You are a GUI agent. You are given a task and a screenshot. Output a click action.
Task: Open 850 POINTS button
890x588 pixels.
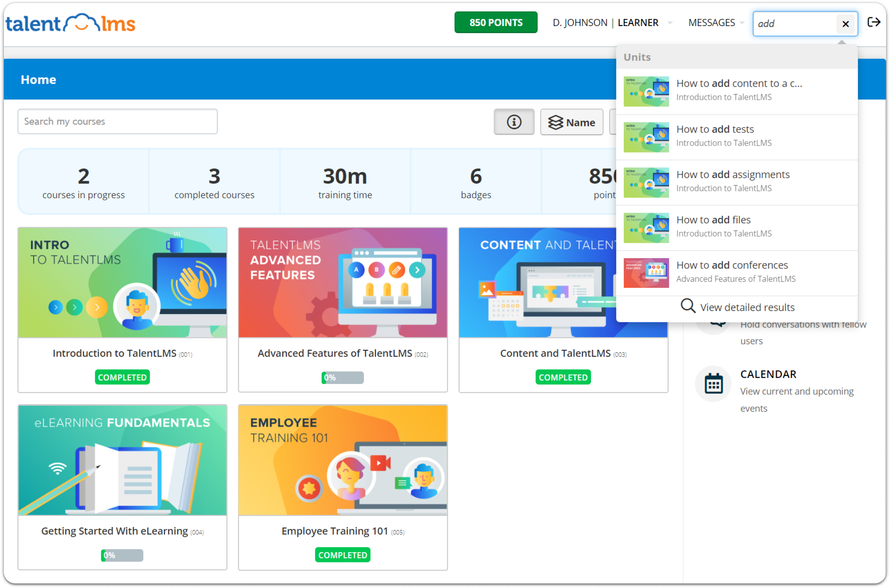point(496,23)
